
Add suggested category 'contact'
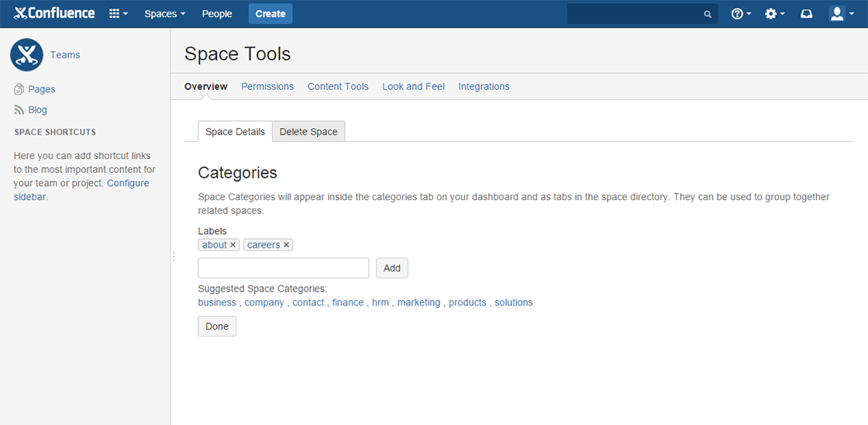[308, 302]
